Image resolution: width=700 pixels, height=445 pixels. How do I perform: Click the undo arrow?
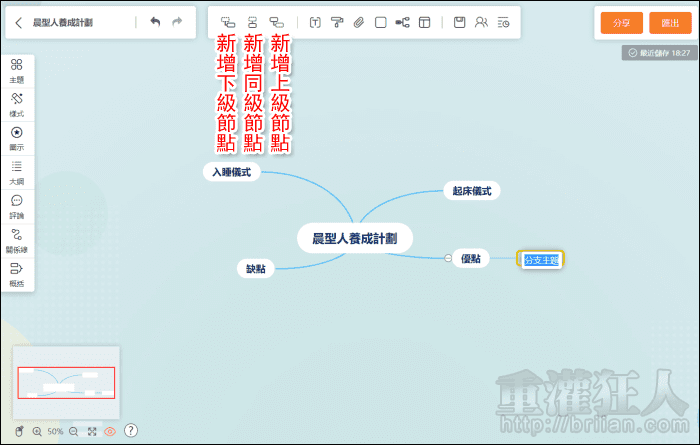click(x=155, y=22)
